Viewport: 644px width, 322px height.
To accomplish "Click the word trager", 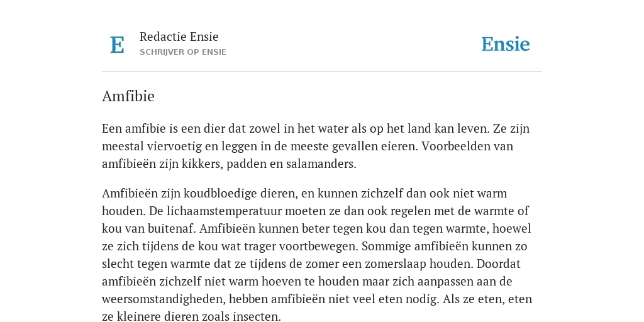I will [x=260, y=246].
